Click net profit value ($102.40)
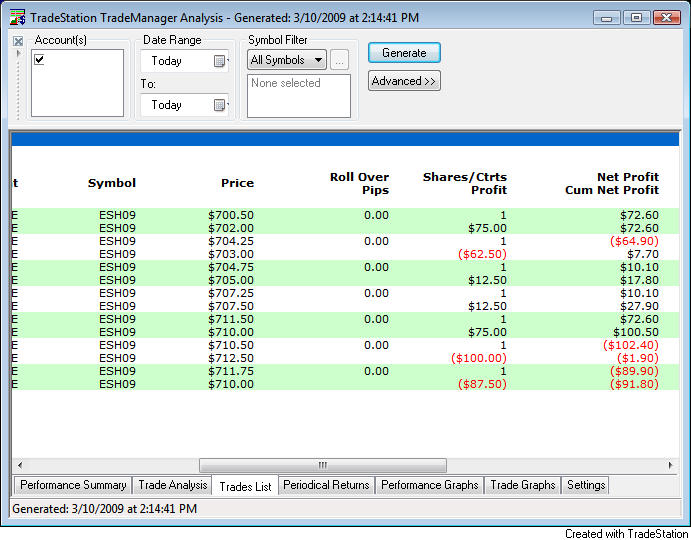The image size is (691, 540). pos(631,345)
